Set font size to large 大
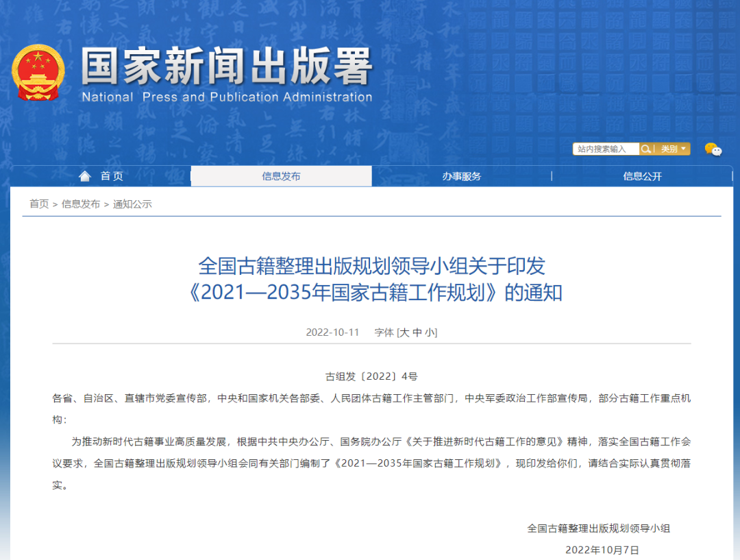 tap(405, 332)
